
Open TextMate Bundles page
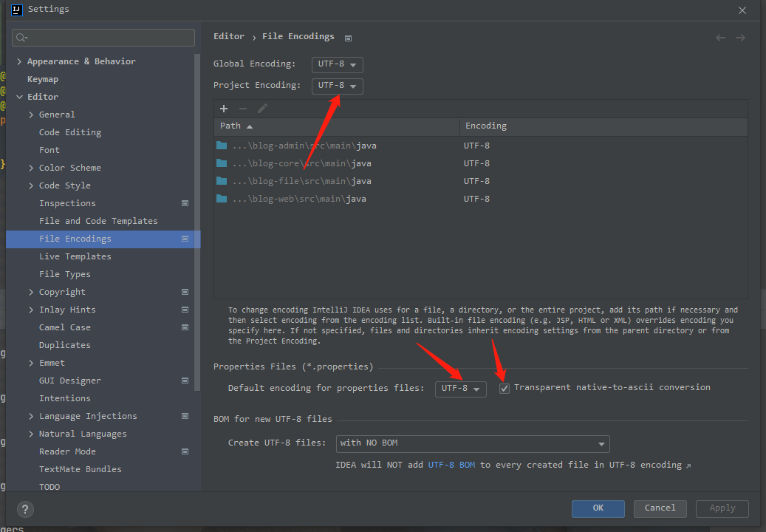[80, 469]
